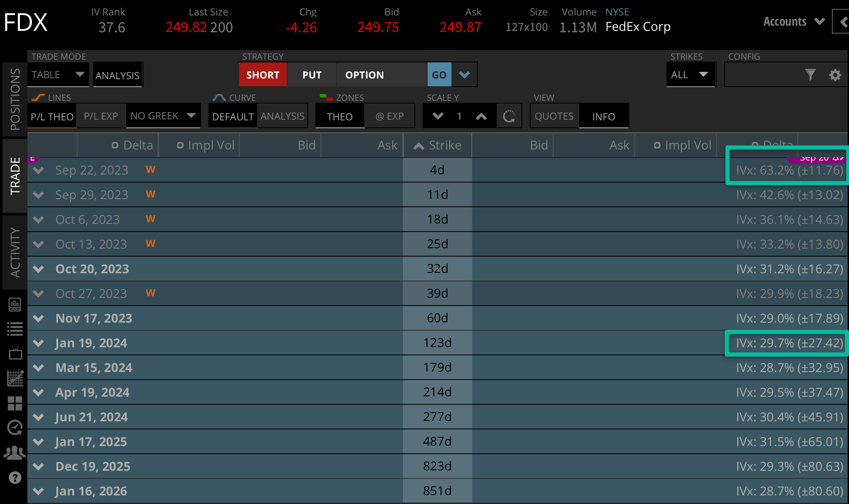Open the NO GREEK dropdown
This screenshot has height=504, width=849.
pos(163,116)
